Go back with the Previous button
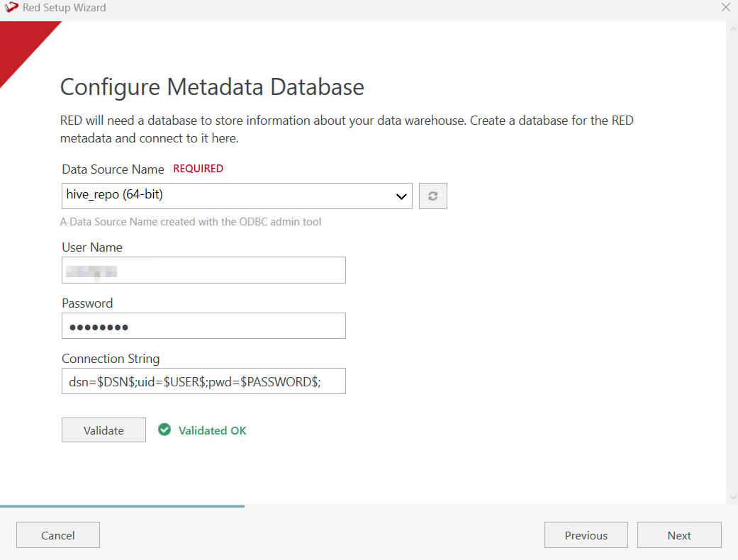This screenshot has height=560, width=738. [586, 535]
